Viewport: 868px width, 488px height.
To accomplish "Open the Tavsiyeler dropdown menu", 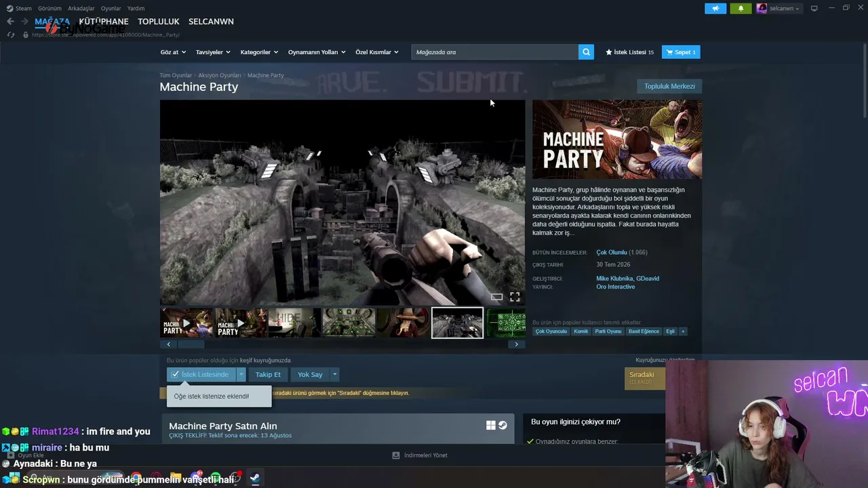I will pyautogui.click(x=213, y=52).
